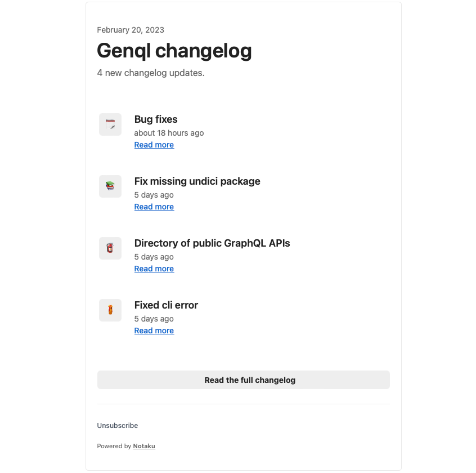Select the 5 days ago text under Fixed cli error
This screenshot has width=476, height=473.
(154, 319)
